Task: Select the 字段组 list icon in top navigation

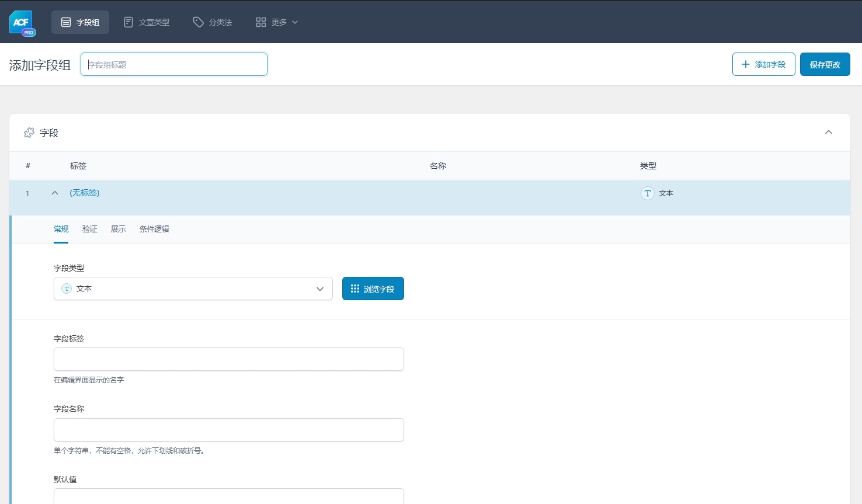Action: [x=65, y=22]
